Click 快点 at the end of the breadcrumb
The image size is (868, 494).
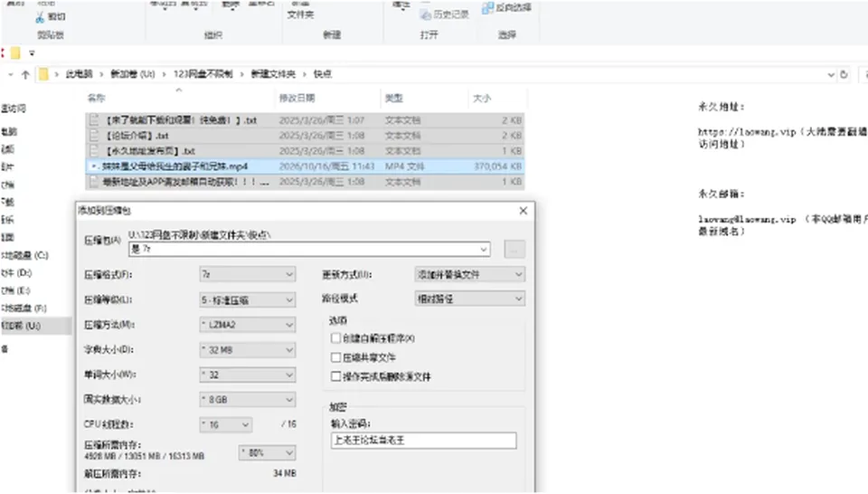(x=323, y=74)
